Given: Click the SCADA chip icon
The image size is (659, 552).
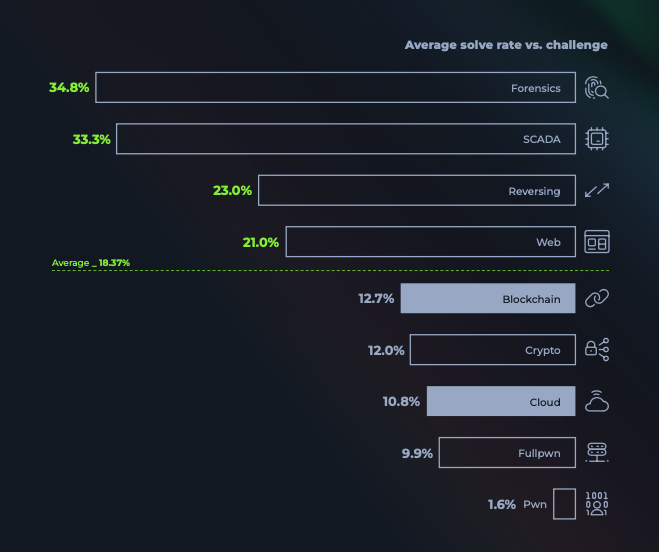Looking at the screenshot, I should coord(597,139).
